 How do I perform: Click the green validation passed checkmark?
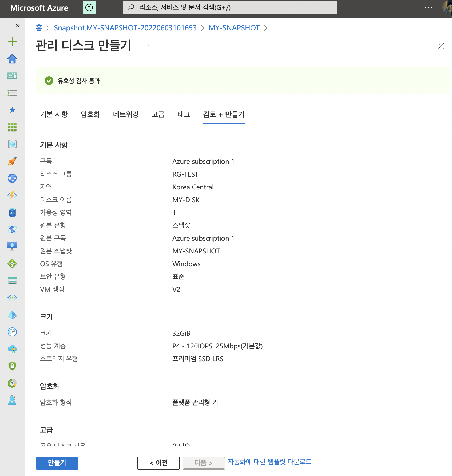point(49,81)
